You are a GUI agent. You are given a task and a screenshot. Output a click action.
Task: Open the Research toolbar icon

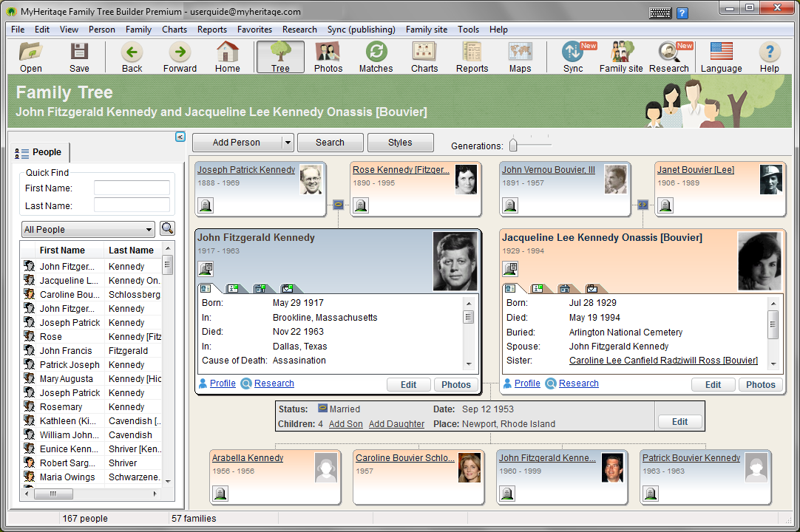pos(669,57)
